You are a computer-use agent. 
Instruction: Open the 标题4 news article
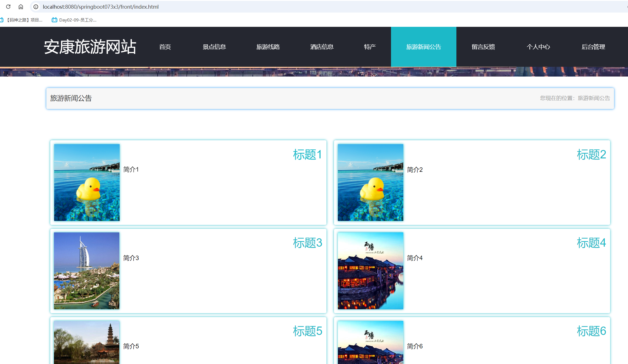point(591,243)
